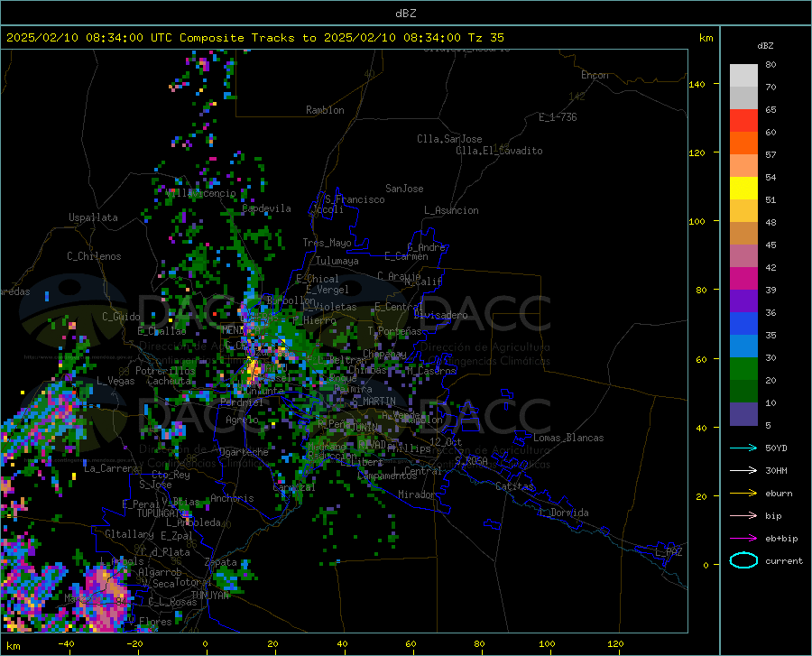Click the 'L_PAZ' map label

tap(669, 552)
